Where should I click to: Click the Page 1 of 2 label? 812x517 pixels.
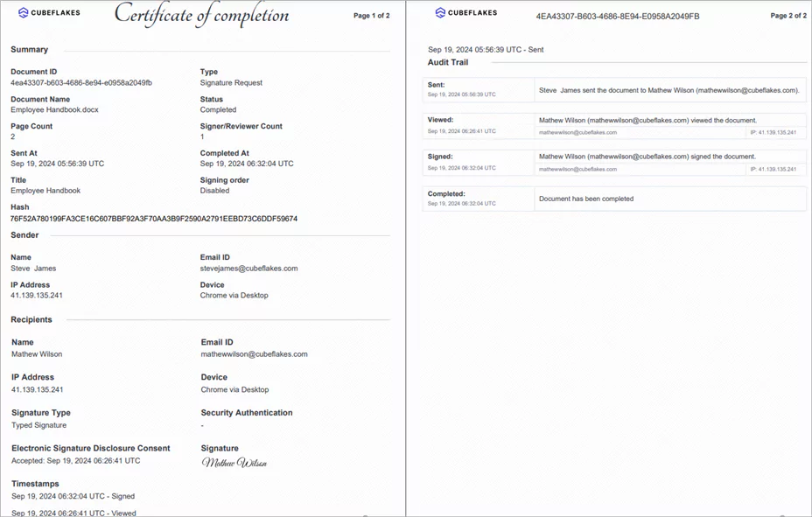pyautogui.click(x=371, y=16)
